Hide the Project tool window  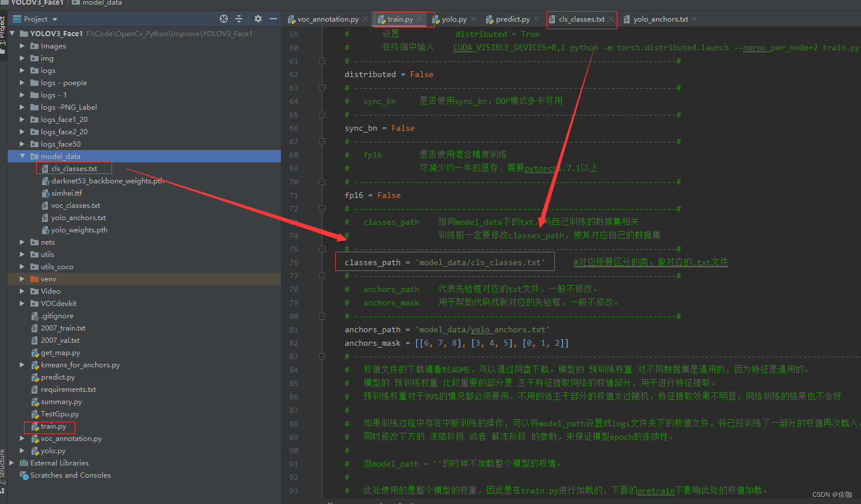[273, 19]
